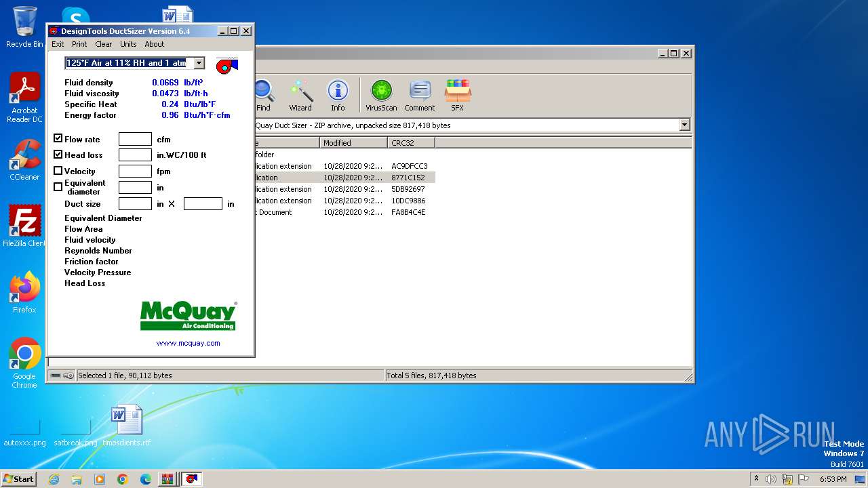The height and width of the screenshot is (488, 868).
Task: Switch to WinRAR taskbar button
Action: click(167, 479)
